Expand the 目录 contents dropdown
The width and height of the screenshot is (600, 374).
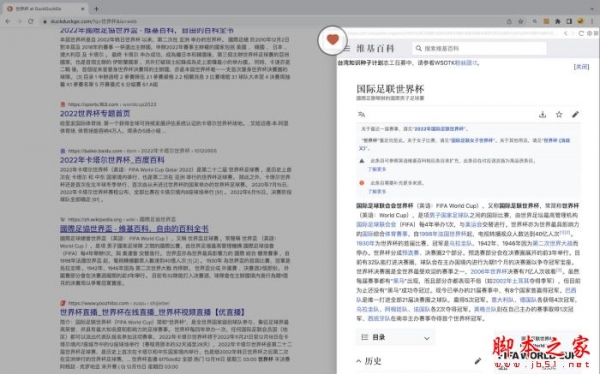coord(395,337)
